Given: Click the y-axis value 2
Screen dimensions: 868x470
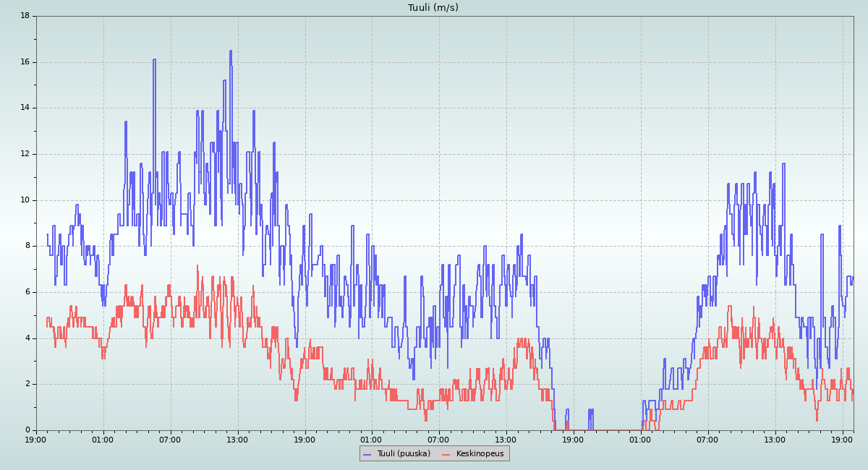Looking at the screenshot, I should pos(27,384).
